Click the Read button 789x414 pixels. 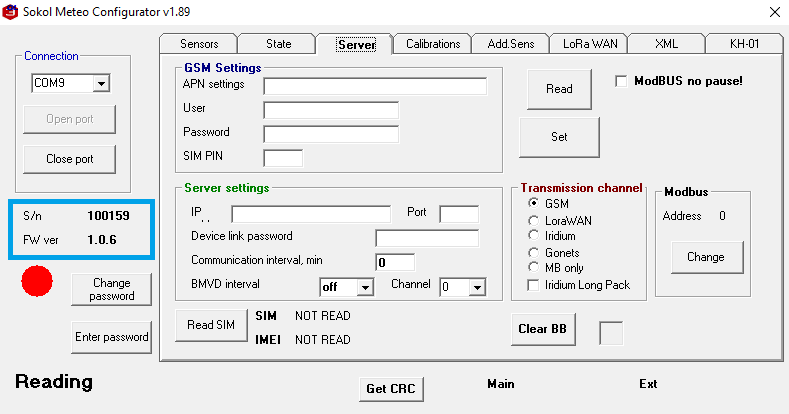[x=559, y=89]
